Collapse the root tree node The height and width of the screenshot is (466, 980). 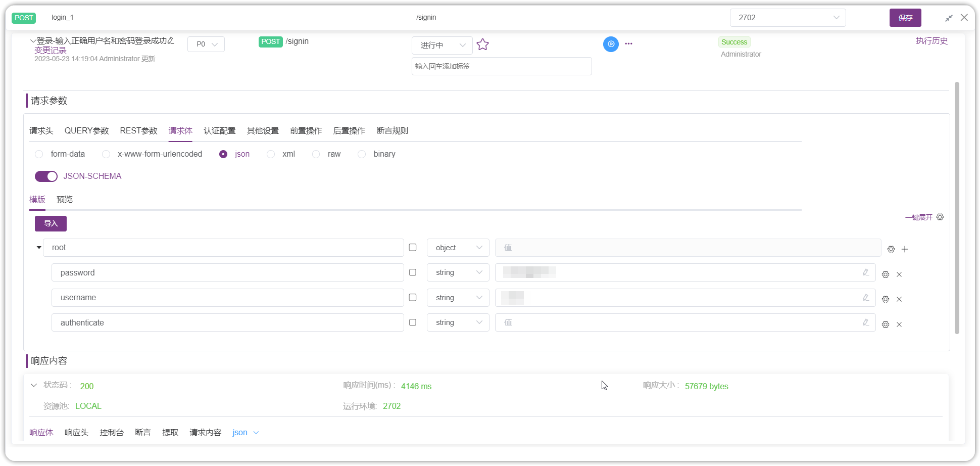click(39, 248)
